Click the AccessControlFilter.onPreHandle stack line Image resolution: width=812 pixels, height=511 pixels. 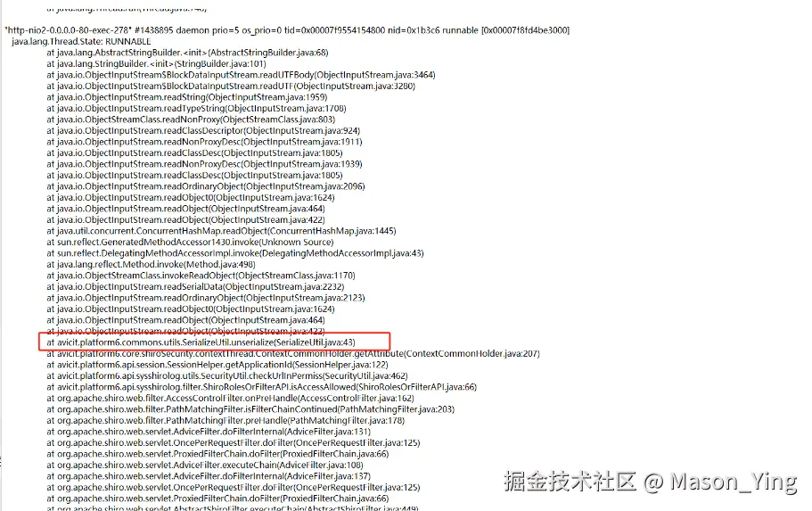231,399
